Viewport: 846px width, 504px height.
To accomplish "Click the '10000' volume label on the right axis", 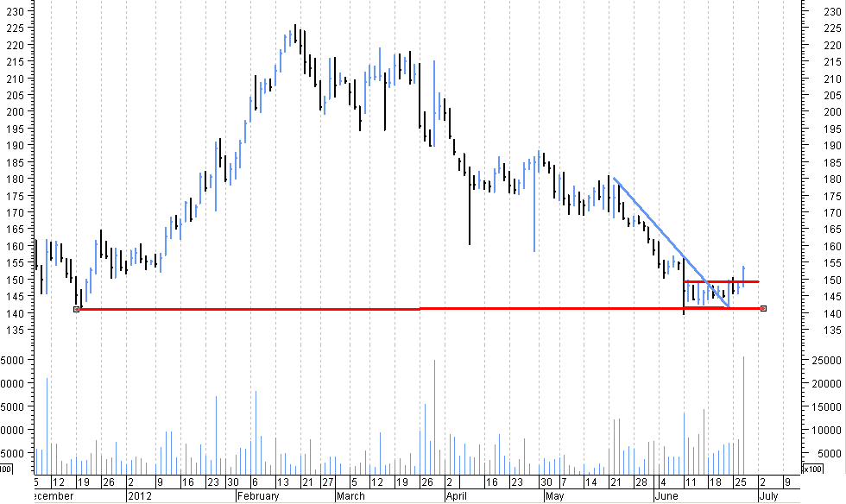I will click(x=827, y=431).
